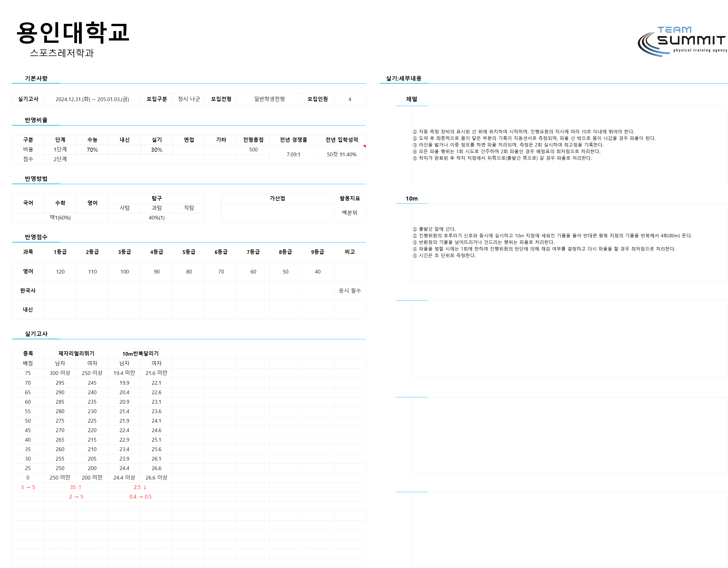Screen dimensions: 728x568
Task: Click the 10m subsection label
Action: pyautogui.click(x=412, y=199)
